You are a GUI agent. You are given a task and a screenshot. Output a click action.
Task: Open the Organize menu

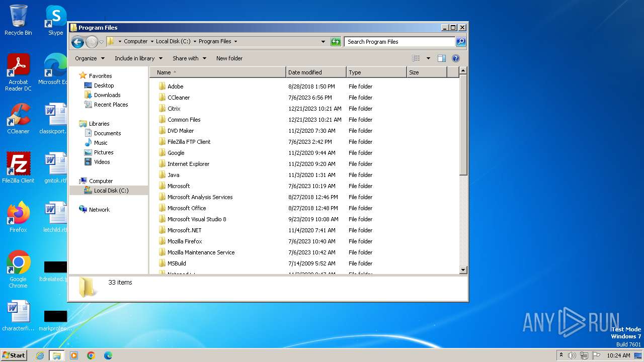90,58
